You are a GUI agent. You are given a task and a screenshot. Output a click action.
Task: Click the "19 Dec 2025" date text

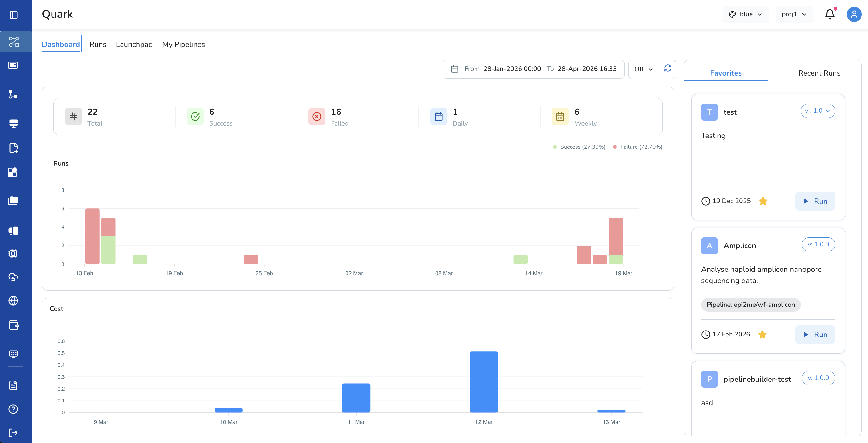[731, 201]
